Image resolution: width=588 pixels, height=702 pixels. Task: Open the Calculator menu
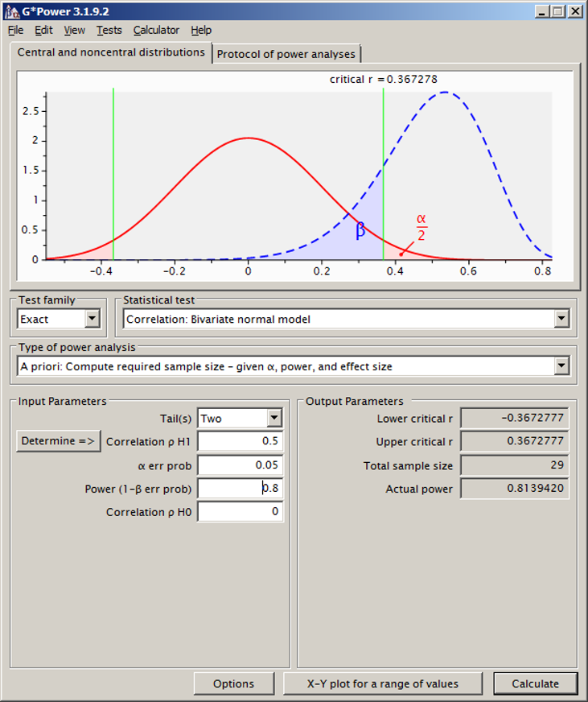click(156, 31)
